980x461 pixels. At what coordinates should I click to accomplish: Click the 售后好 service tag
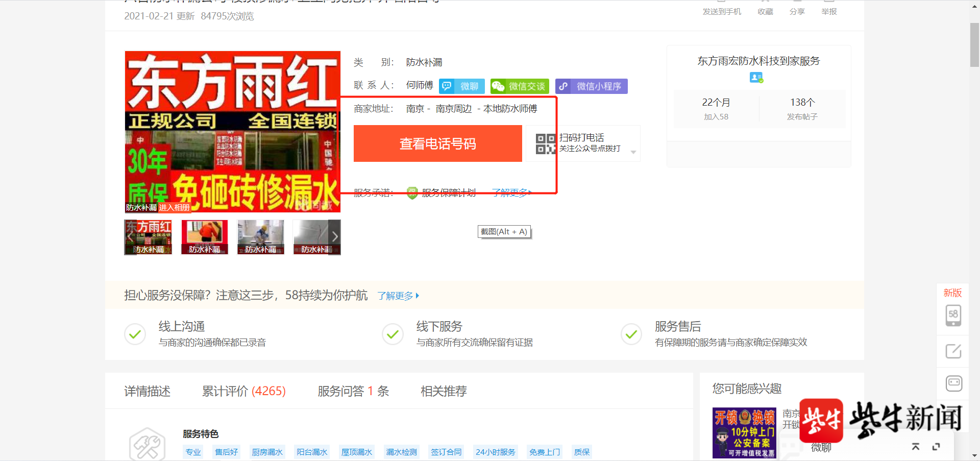pyautogui.click(x=227, y=452)
